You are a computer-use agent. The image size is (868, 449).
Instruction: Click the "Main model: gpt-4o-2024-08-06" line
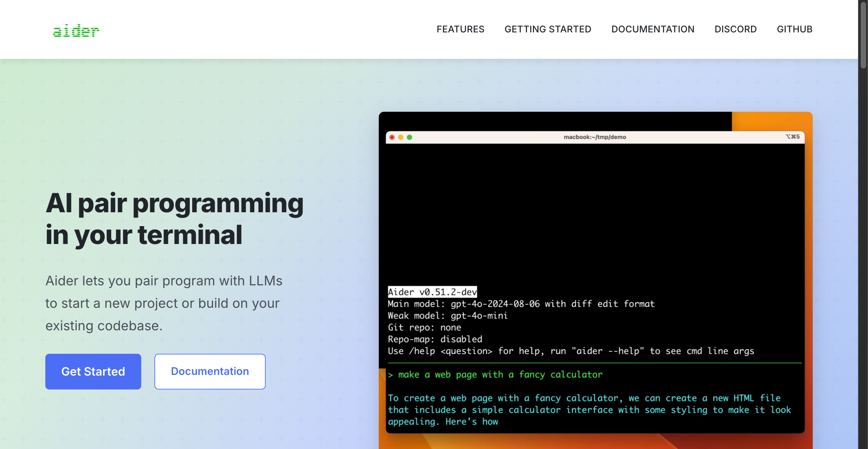tap(521, 304)
